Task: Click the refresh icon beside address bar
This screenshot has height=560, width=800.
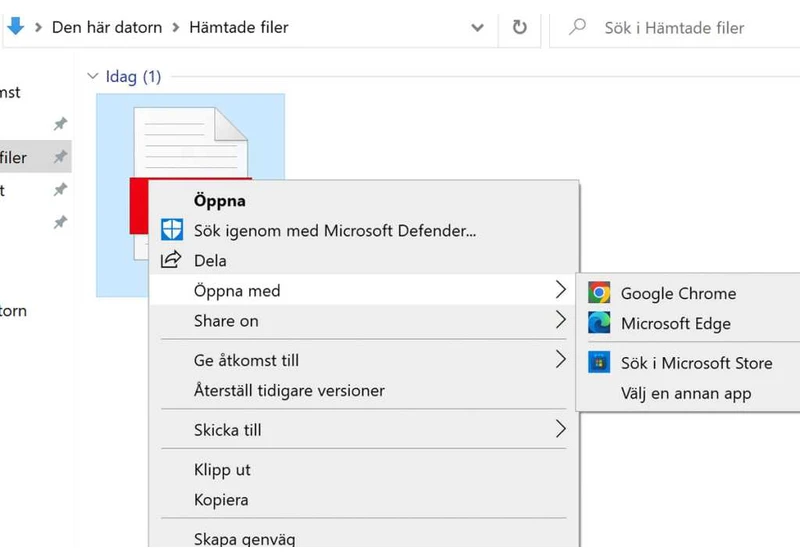Action: click(x=519, y=27)
